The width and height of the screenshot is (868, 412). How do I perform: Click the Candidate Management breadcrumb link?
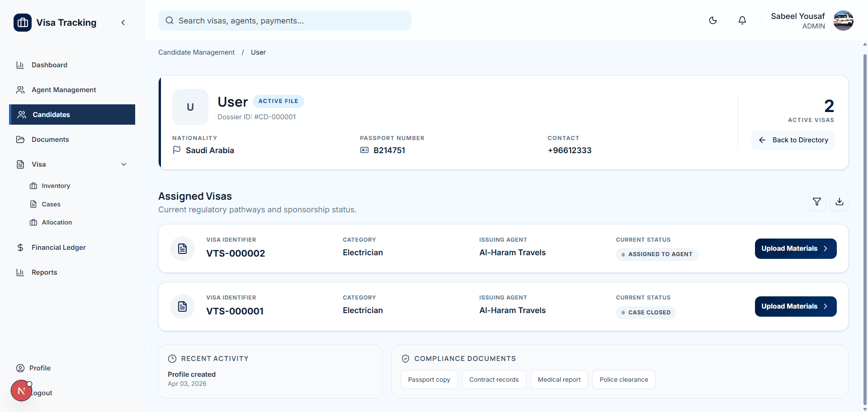(196, 52)
